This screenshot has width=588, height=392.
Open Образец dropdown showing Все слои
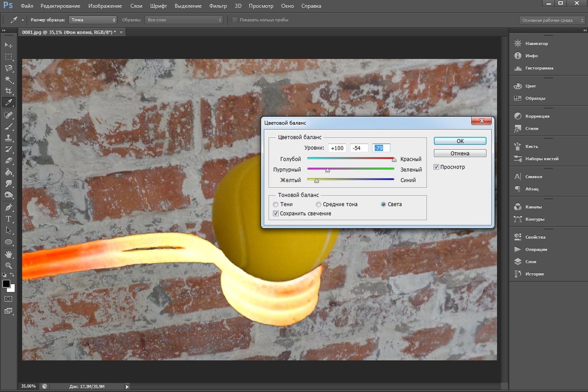click(184, 20)
